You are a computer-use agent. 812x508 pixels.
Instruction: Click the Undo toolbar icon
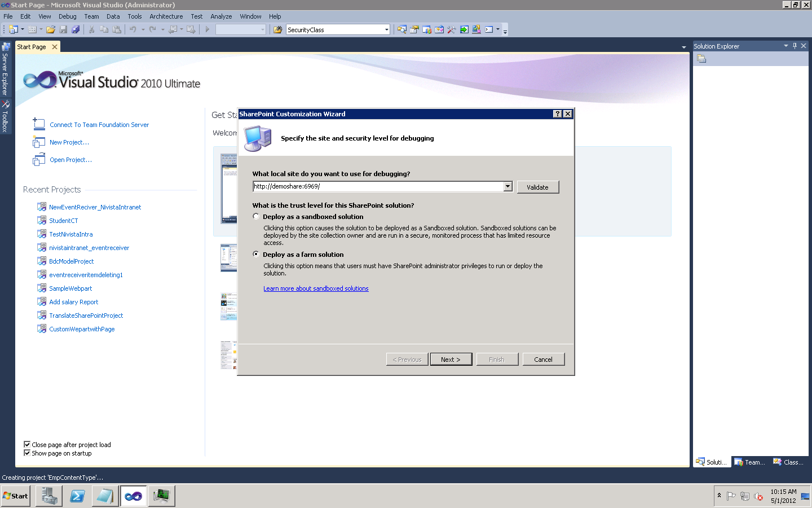133,29
